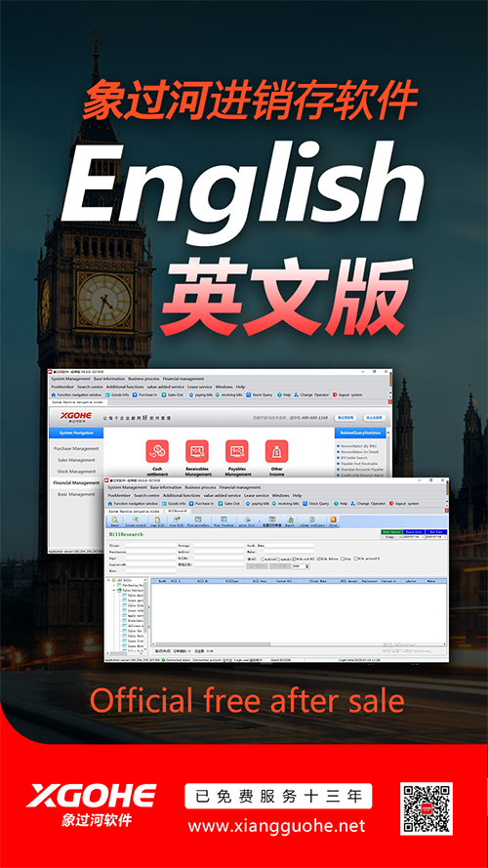The image size is (488, 868).
Task: Click Stock Query icon in front window
Action: [305, 503]
